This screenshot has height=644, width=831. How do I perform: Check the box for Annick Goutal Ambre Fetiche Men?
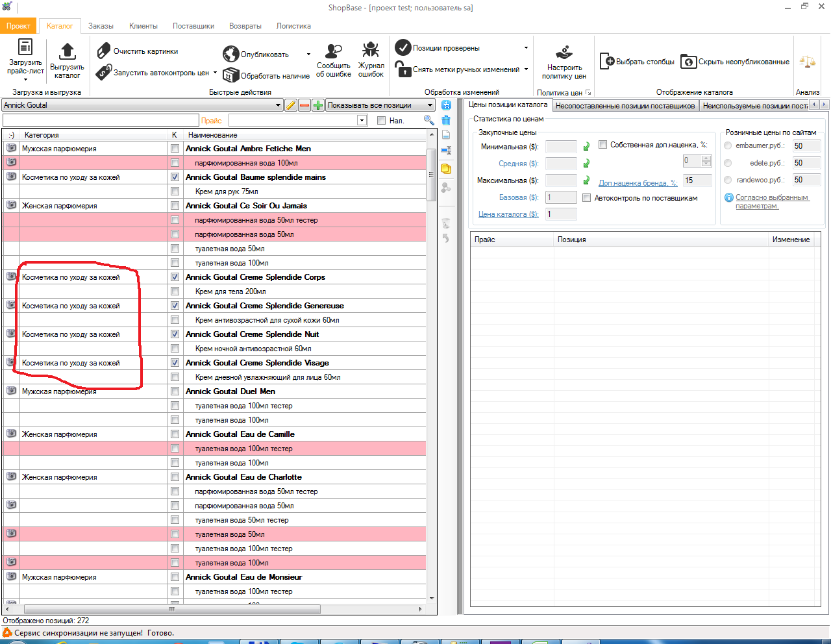(175, 149)
